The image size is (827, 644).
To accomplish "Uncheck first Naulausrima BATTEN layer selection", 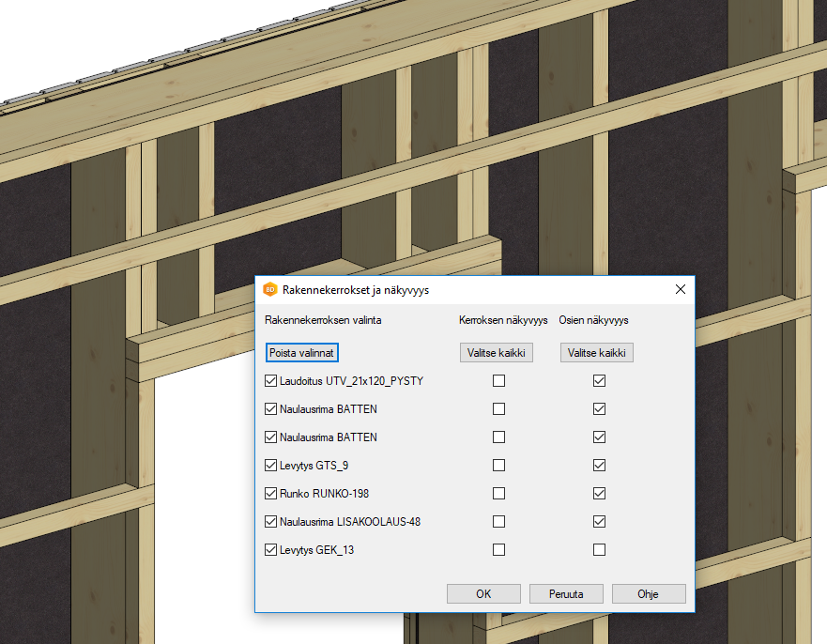I will 270,408.
